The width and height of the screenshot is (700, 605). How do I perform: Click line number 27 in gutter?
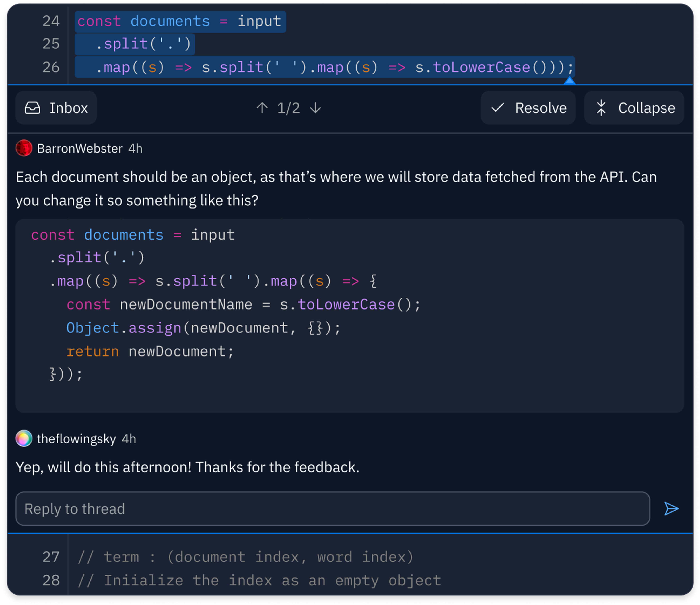51,557
